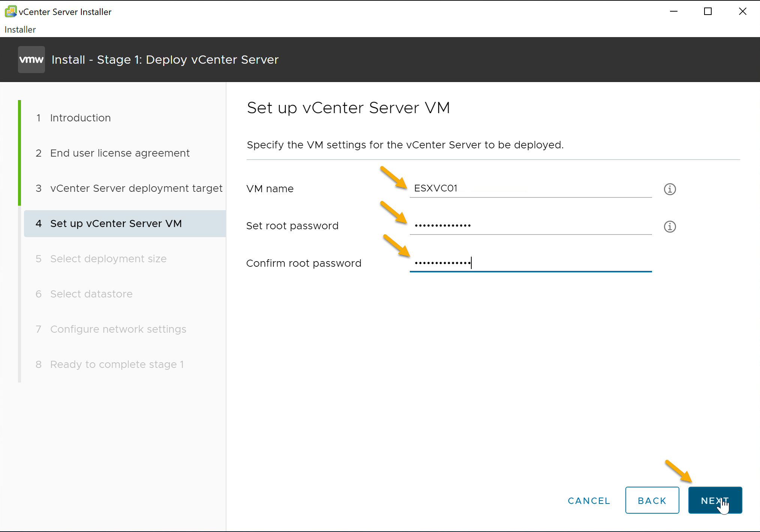760x532 pixels.
Task: Click the root password info icon
Action: coord(670,227)
